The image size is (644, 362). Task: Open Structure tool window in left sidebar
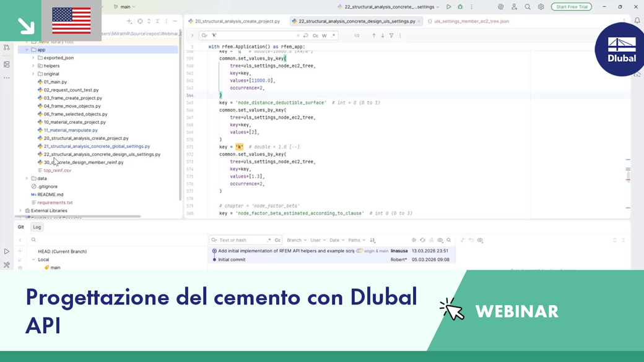click(7, 64)
